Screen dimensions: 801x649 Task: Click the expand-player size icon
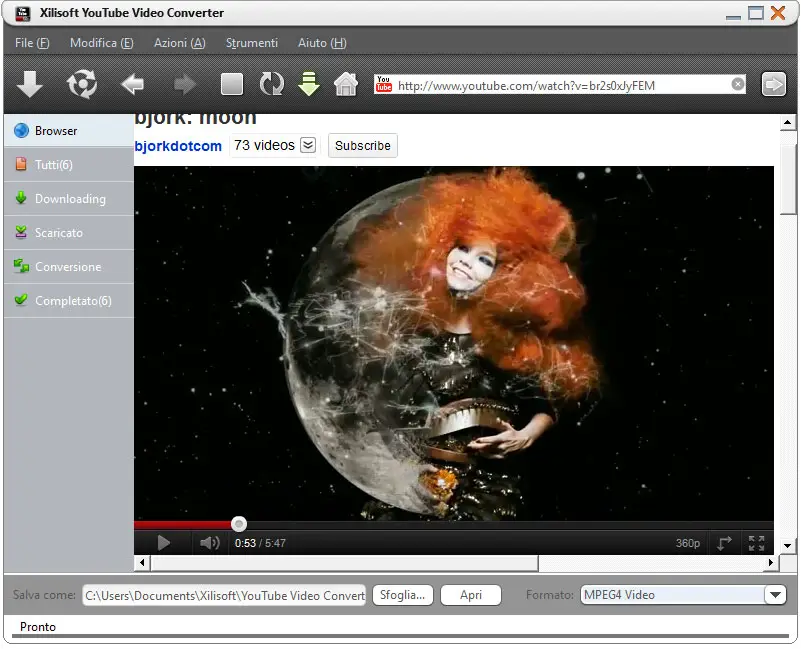pos(724,543)
